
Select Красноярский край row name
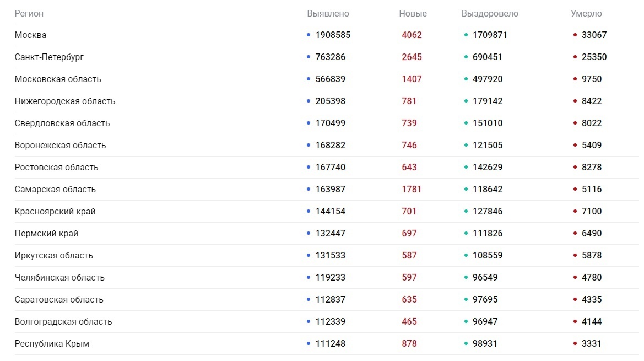[x=55, y=211]
